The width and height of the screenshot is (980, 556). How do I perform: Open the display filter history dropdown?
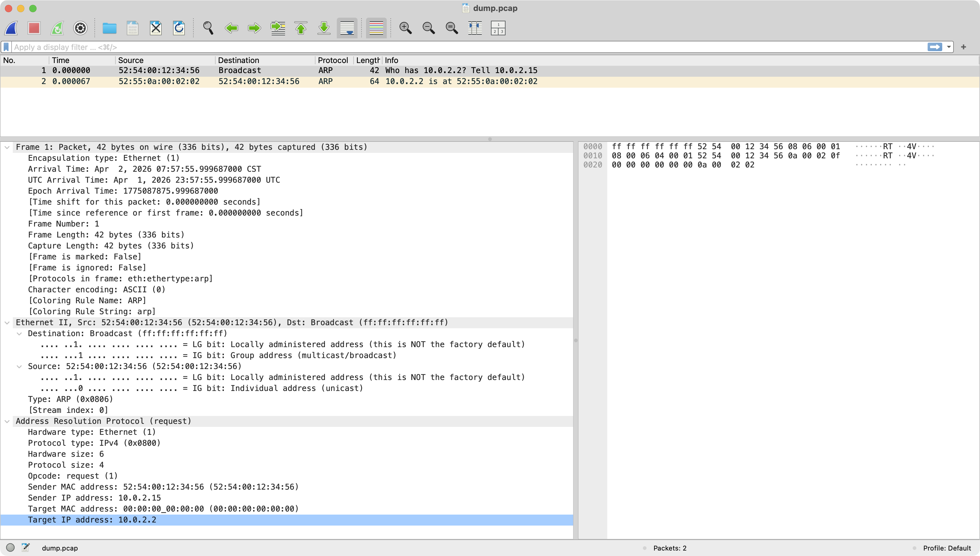click(x=949, y=47)
